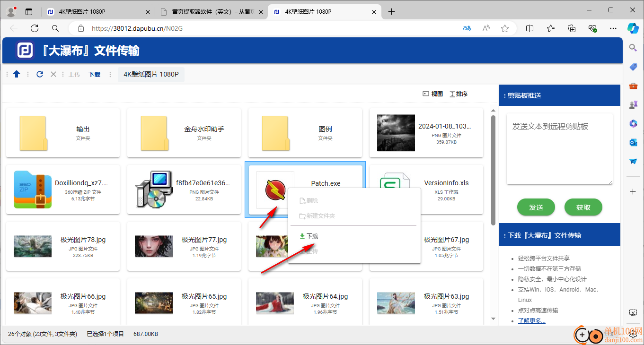Click the X cancel icon in toolbar
This screenshot has height=345, width=644.
click(x=53, y=74)
